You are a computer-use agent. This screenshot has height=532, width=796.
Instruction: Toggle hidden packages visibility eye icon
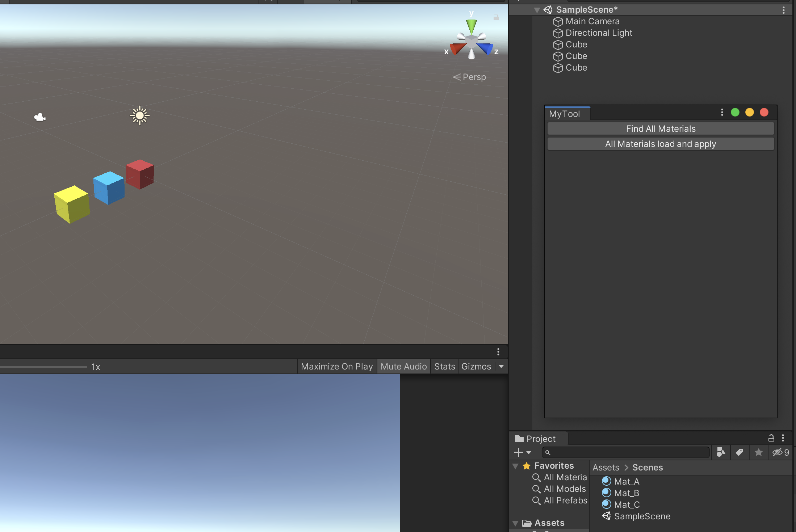pyautogui.click(x=780, y=452)
